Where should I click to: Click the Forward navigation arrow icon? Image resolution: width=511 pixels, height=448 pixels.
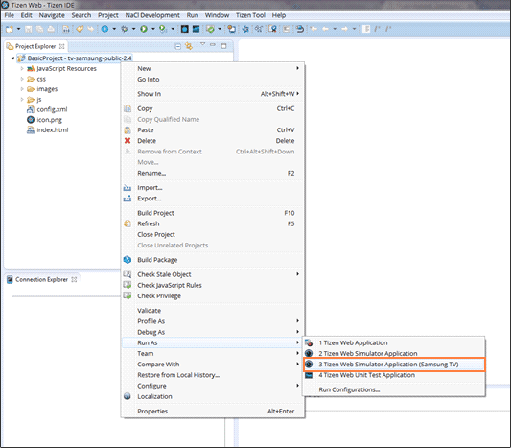[x=345, y=29]
